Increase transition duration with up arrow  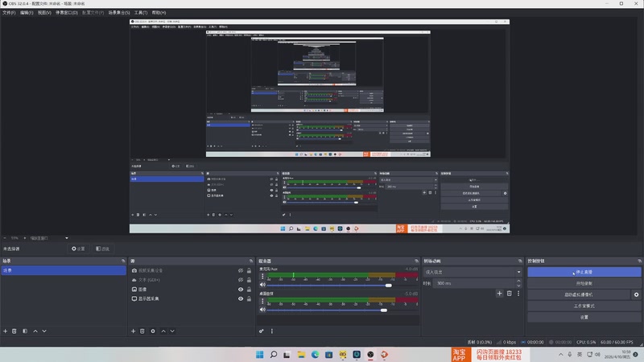click(x=518, y=281)
